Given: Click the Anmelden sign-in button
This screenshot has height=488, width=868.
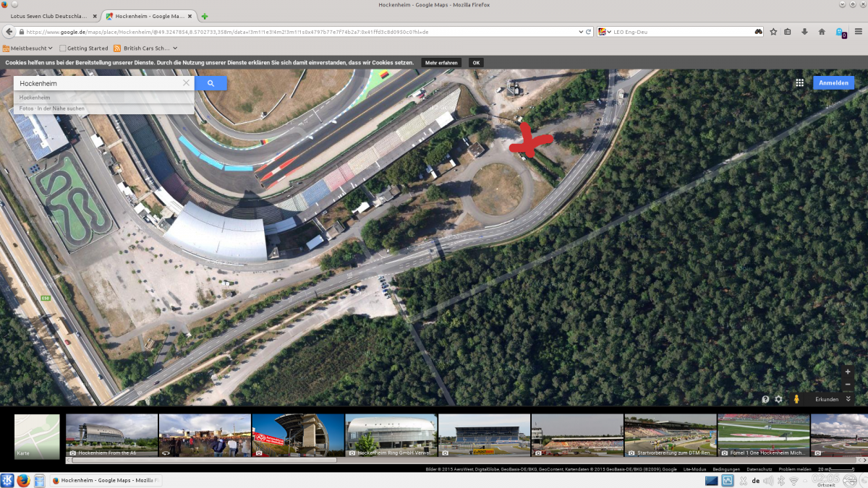Looking at the screenshot, I should click(833, 83).
